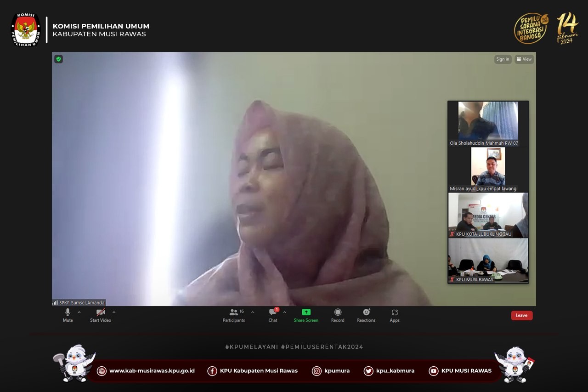The image size is (588, 392).
Task: Expand the chevron next to Chat
Action: click(x=284, y=312)
